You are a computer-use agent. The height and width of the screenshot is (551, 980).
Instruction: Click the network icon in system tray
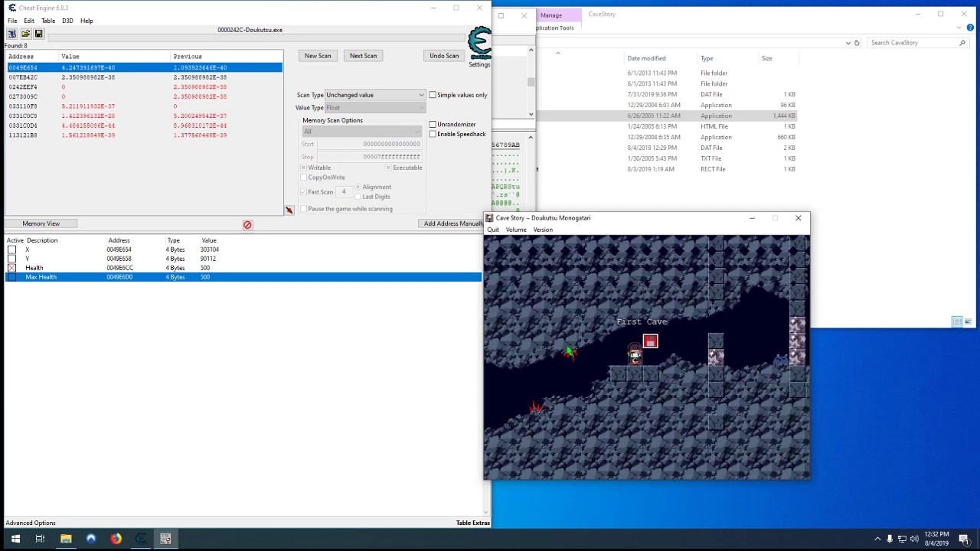(902, 539)
